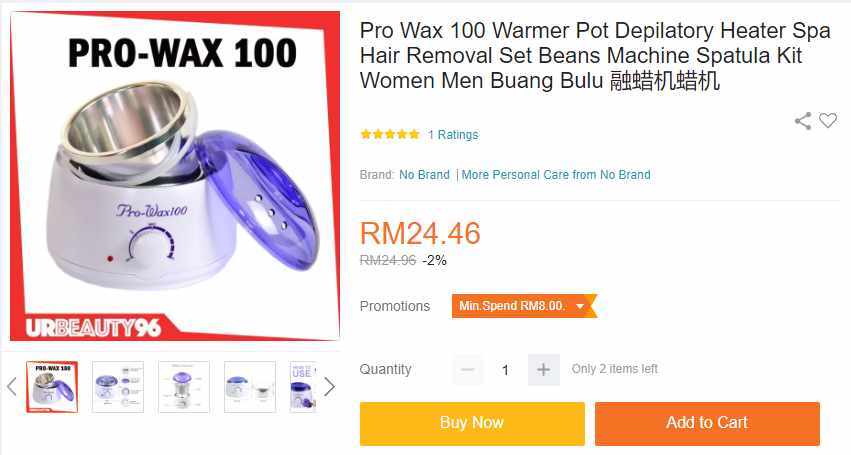Select the partially visible fifth thumbnail
This screenshot has width=851, height=455.
point(303,387)
